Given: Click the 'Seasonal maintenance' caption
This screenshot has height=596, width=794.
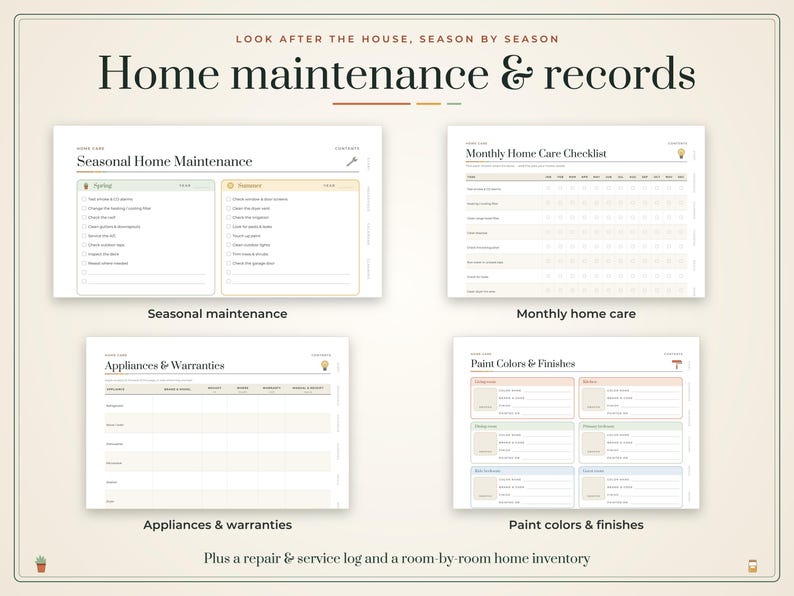Looking at the screenshot, I should 217,314.
